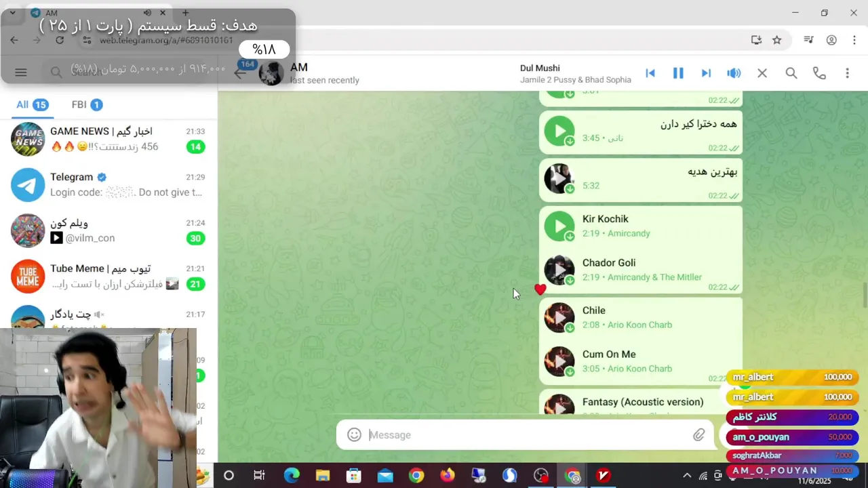Go back one page in the browser
868x488 pixels.
tap(14, 40)
